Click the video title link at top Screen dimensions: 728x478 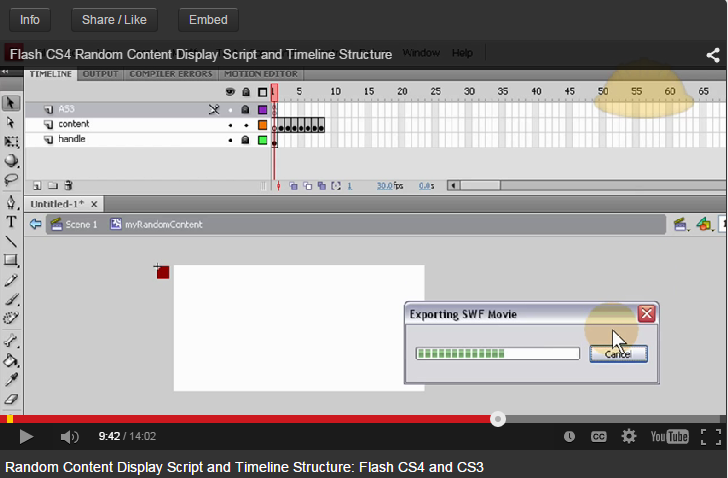[x=201, y=54]
